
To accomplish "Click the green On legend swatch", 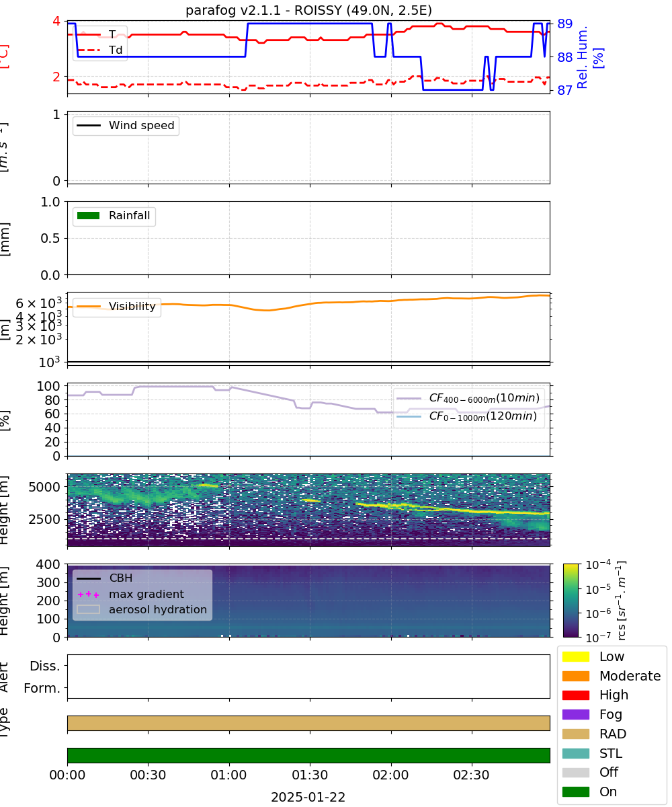I will tap(575, 792).
